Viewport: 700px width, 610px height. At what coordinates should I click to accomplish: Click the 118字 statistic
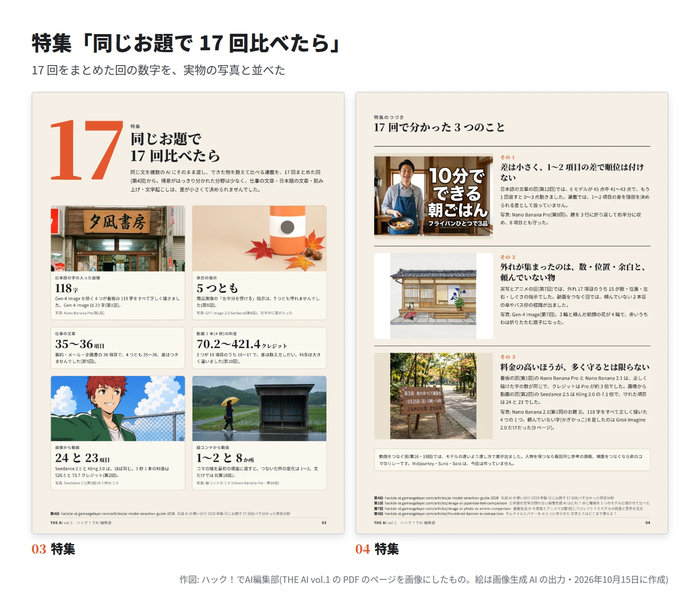click(66, 288)
